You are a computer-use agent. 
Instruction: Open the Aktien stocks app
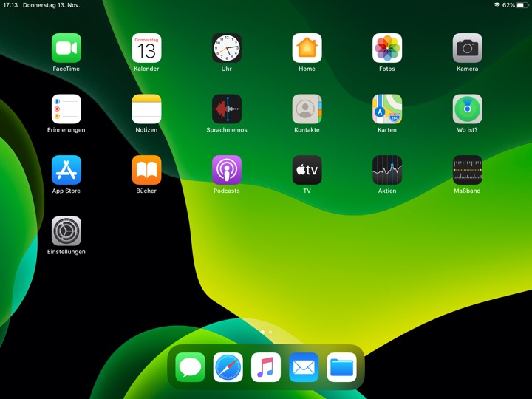387,170
